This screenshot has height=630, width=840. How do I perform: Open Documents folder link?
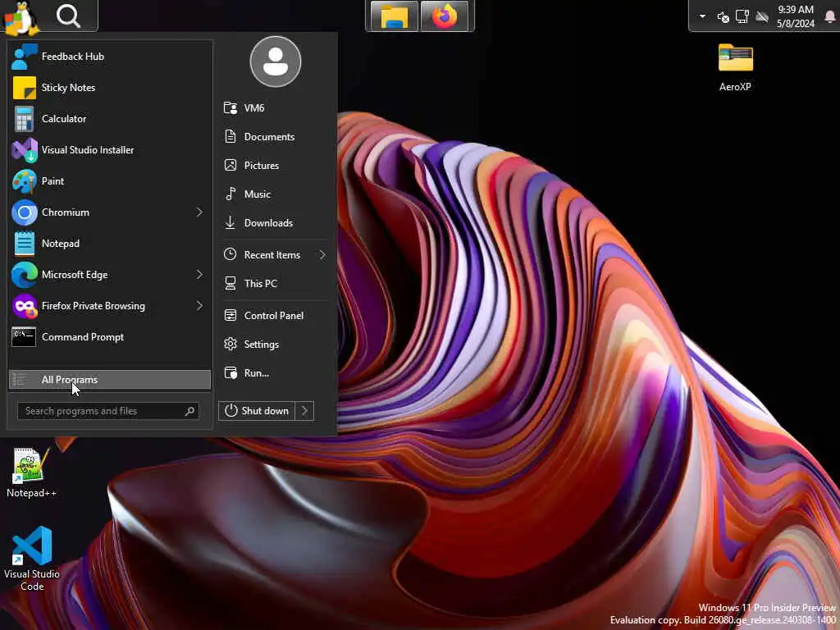(275, 137)
